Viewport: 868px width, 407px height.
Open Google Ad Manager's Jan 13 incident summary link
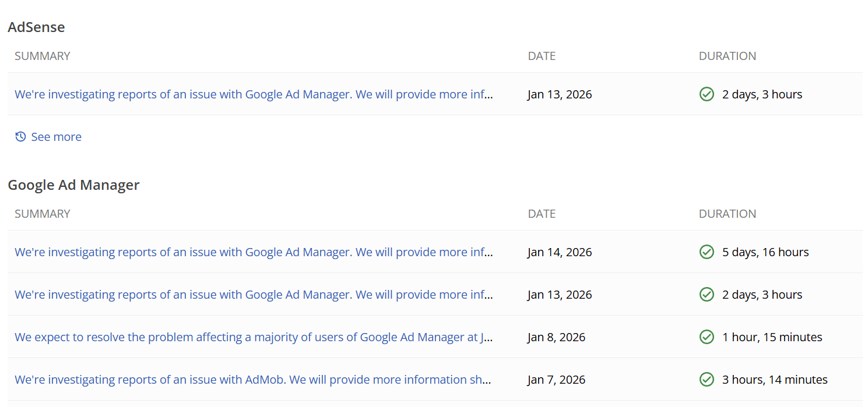(254, 295)
